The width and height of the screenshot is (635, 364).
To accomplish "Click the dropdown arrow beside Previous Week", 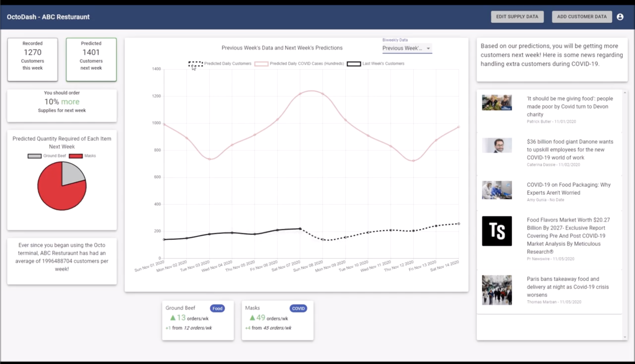I will tap(428, 48).
